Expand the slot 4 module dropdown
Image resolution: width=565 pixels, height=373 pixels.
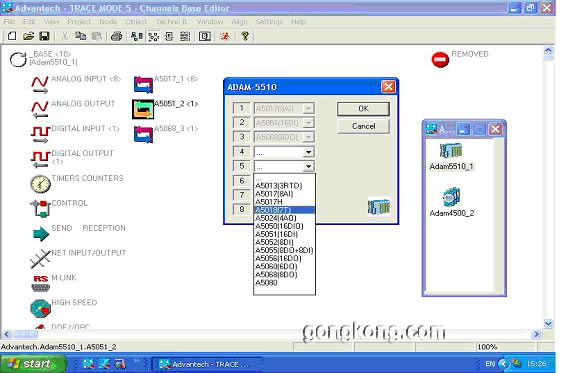(308, 152)
